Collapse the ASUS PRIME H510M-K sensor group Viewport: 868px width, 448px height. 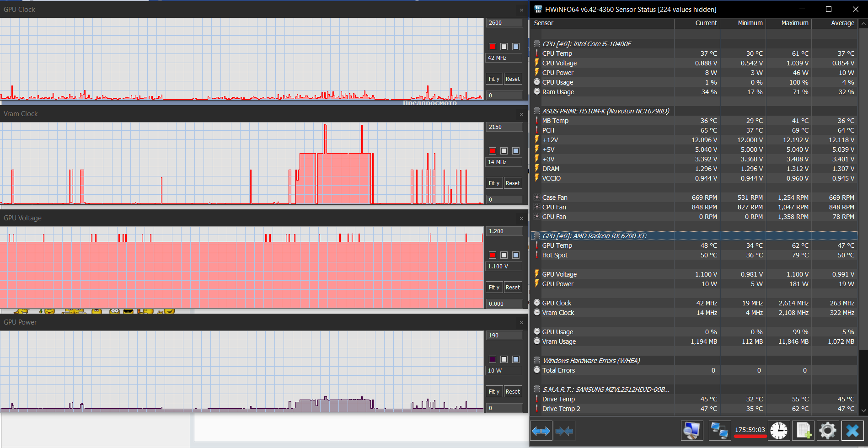(537, 111)
